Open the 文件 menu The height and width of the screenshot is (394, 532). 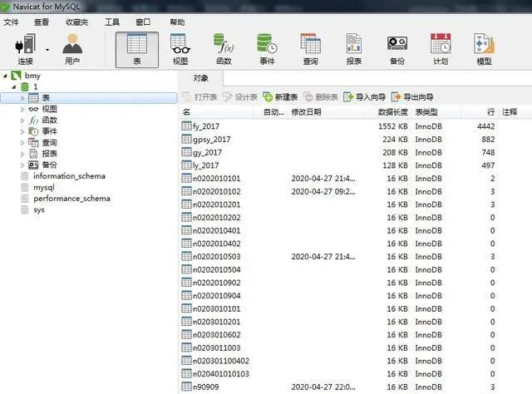[x=11, y=22]
